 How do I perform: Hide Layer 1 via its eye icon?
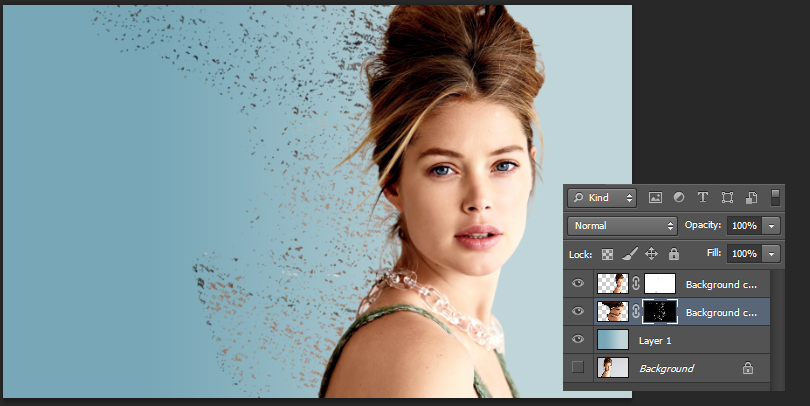[578, 339]
